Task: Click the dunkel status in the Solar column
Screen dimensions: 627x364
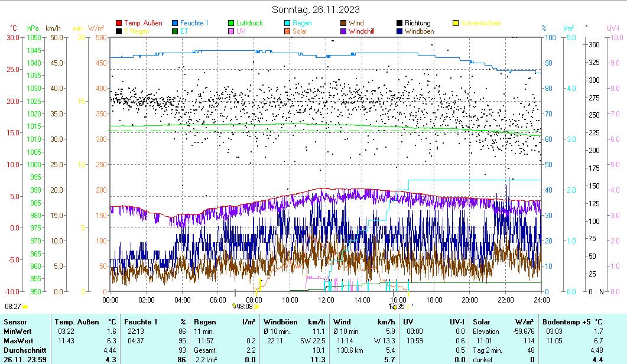Action: pyautogui.click(x=482, y=360)
